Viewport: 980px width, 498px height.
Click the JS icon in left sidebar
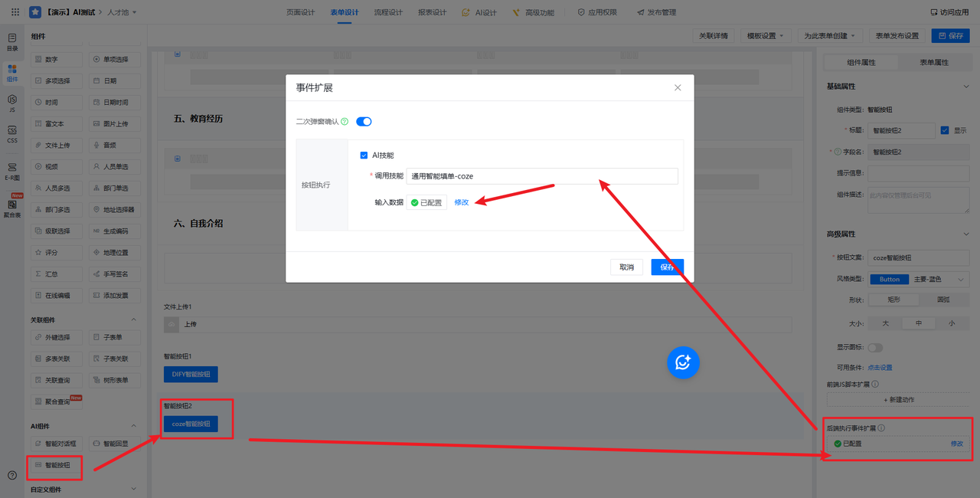[12, 102]
